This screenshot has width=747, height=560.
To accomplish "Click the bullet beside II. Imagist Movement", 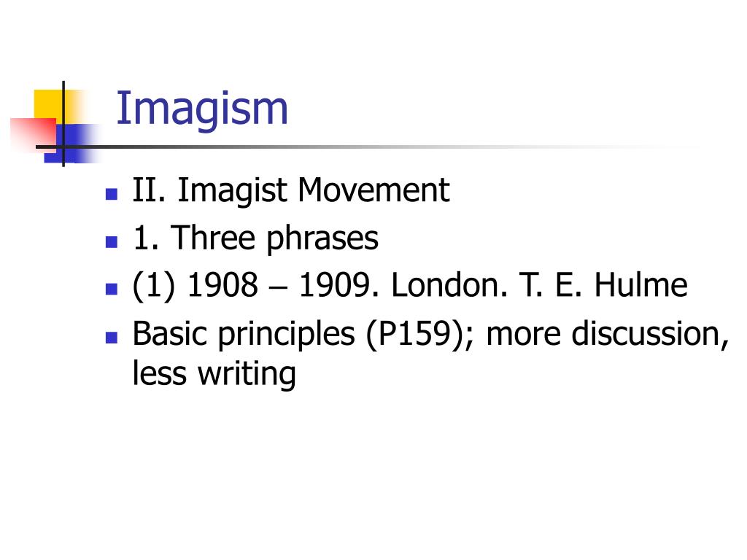I will point(112,194).
